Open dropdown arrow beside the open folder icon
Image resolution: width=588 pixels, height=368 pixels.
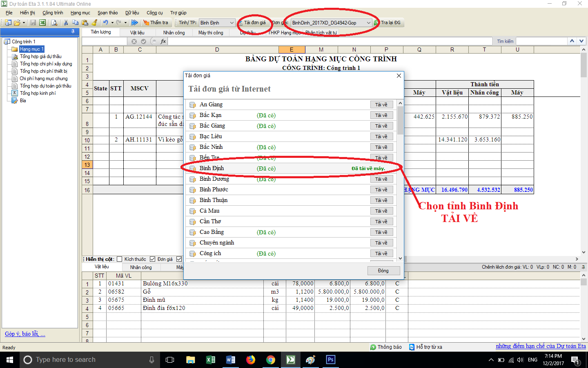click(24, 23)
